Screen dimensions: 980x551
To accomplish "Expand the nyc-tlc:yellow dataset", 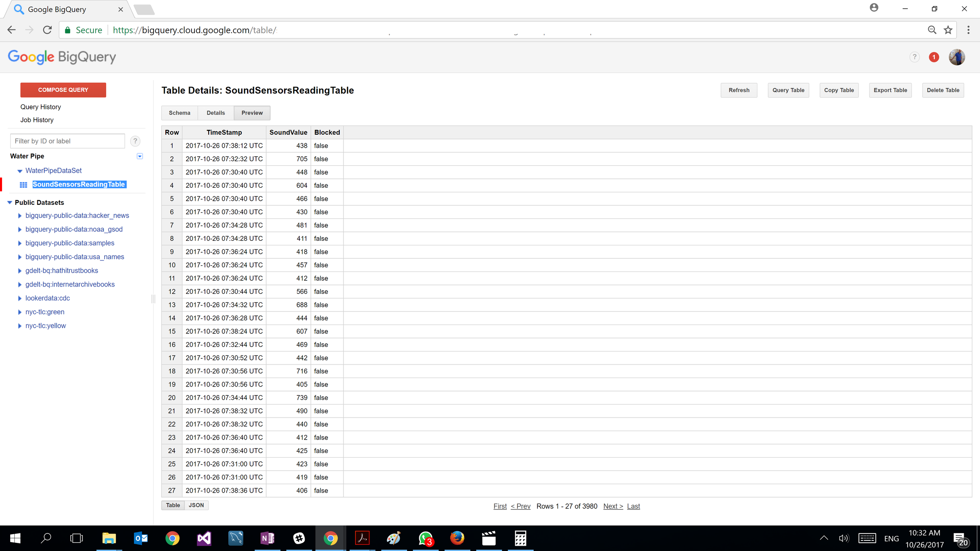I will [20, 326].
